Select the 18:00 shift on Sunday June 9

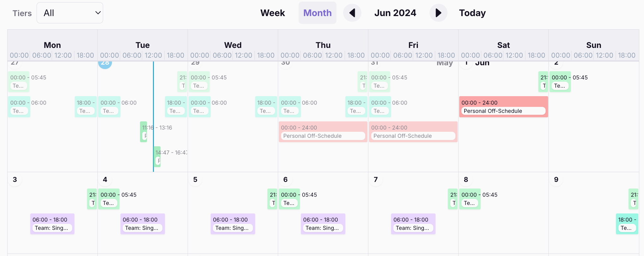[627, 224]
